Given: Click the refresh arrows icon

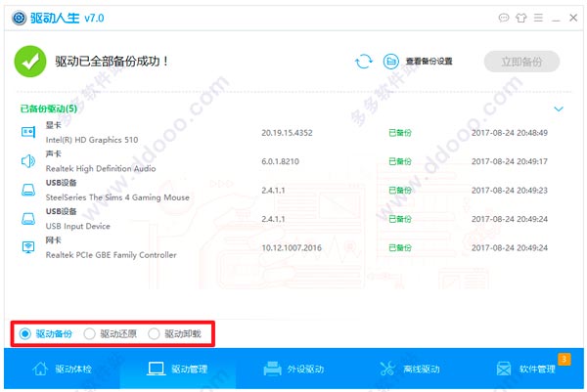Looking at the screenshot, I should pyautogui.click(x=364, y=62).
